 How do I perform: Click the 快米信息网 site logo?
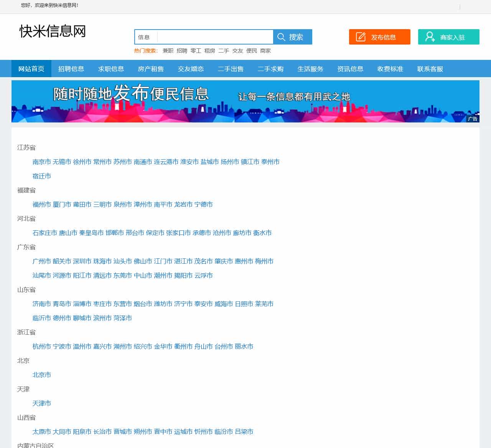pos(53,32)
